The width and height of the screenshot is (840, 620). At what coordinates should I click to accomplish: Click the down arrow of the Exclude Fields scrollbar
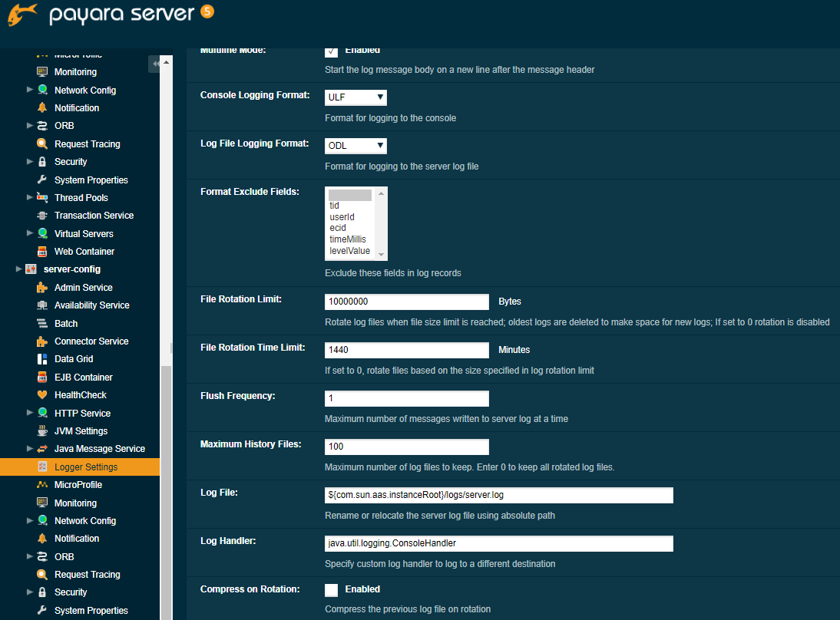382,256
